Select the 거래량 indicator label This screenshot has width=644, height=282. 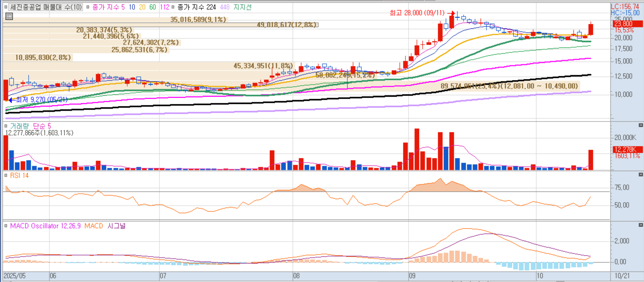point(20,126)
